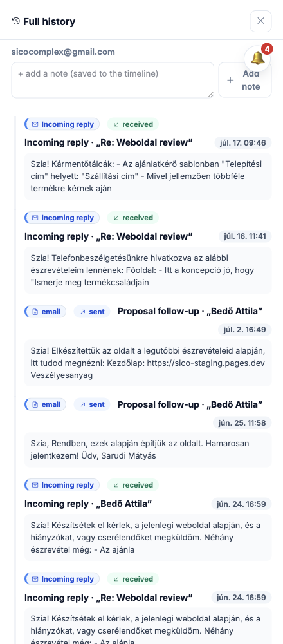This screenshot has height=644, width=283.
Task: Close the Full history panel
Action: pyautogui.click(x=261, y=21)
